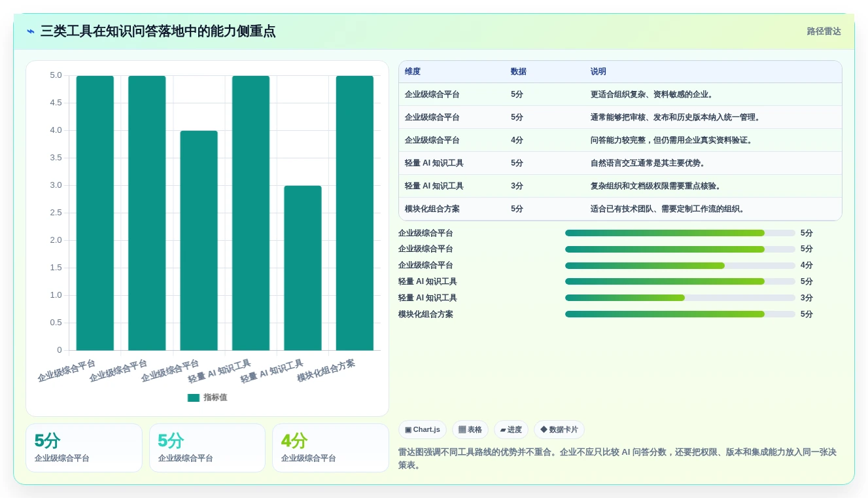Click the 模块化组合方案 progress bar

680,314
